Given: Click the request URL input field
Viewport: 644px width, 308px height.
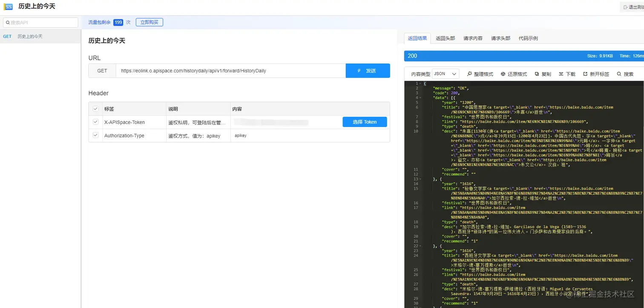Looking at the screenshot, I should pos(230,71).
